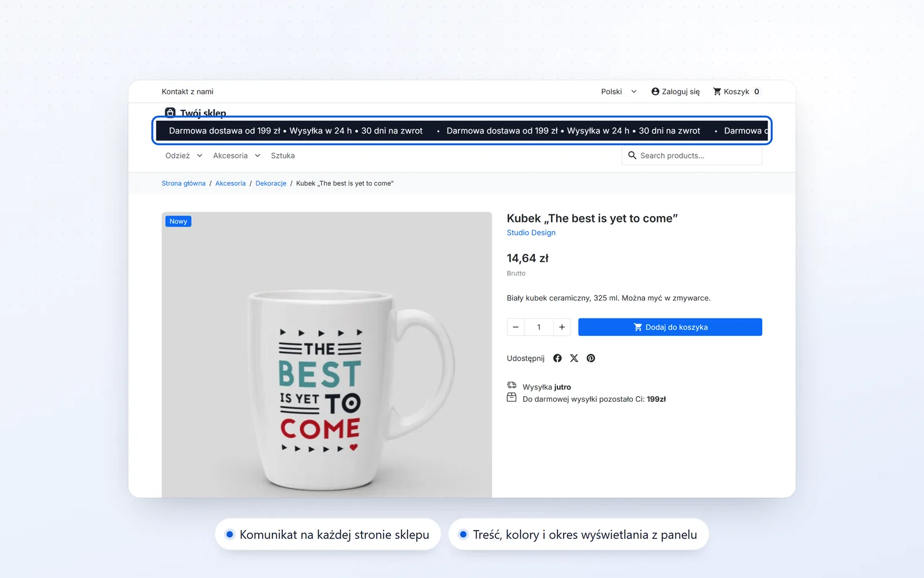Click the mug product image
Screen dimensions: 924x578
(x=327, y=355)
